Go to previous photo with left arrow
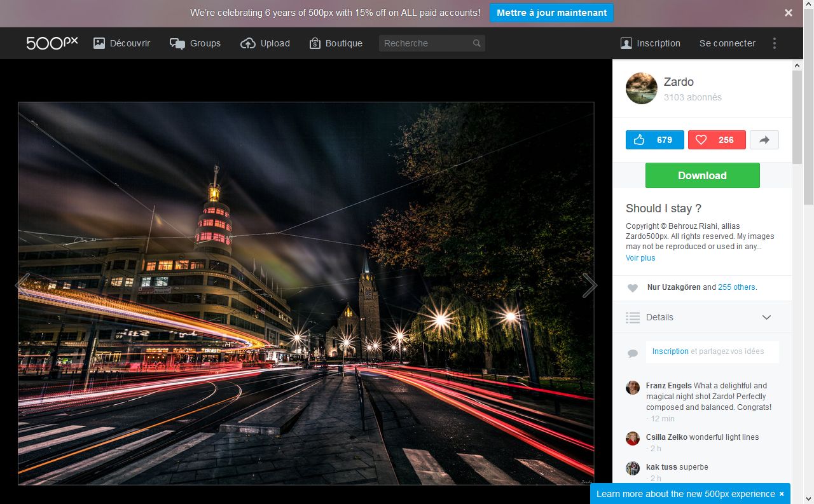814x504 pixels. (x=23, y=285)
